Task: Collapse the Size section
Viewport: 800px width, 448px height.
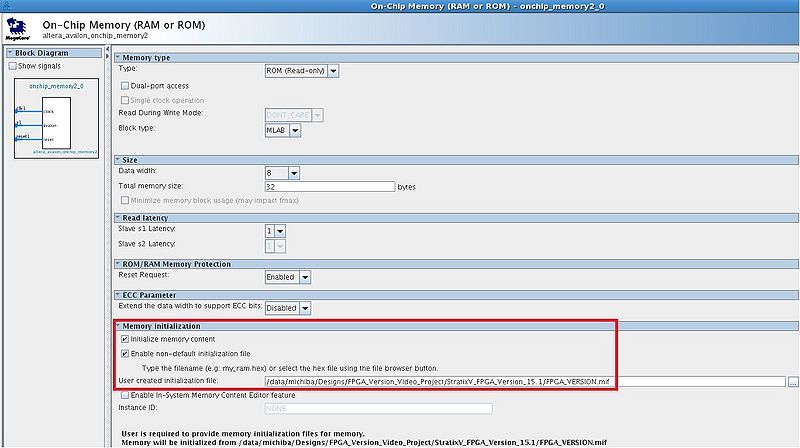Action: coord(117,160)
